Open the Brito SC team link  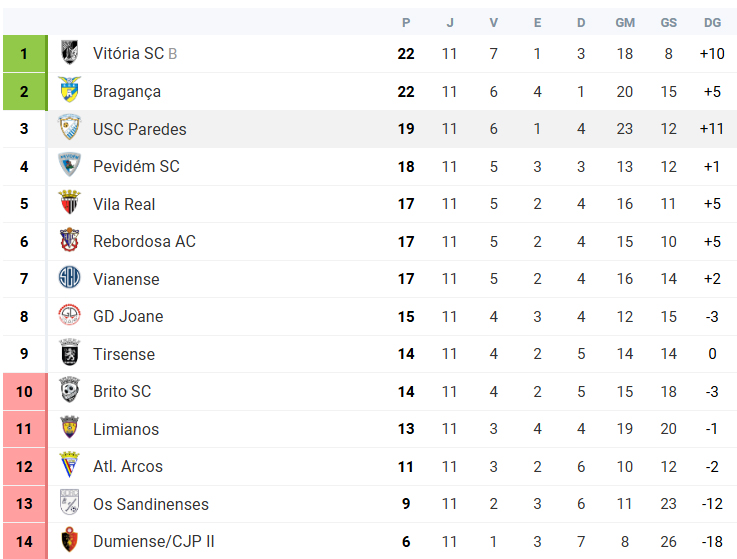122,391
